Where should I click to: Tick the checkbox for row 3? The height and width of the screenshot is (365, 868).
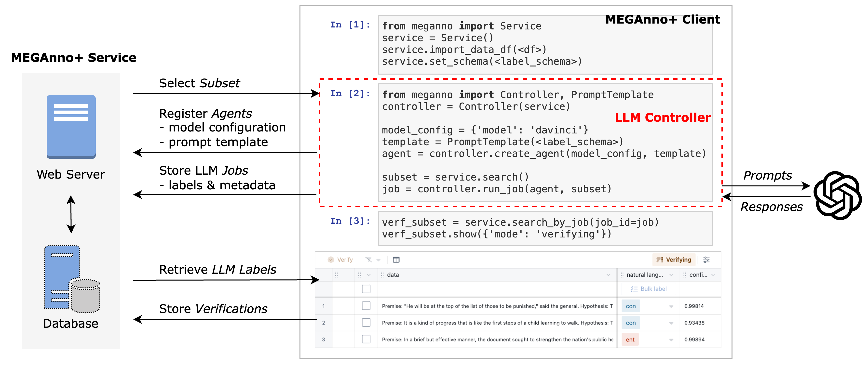(x=366, y=339)
